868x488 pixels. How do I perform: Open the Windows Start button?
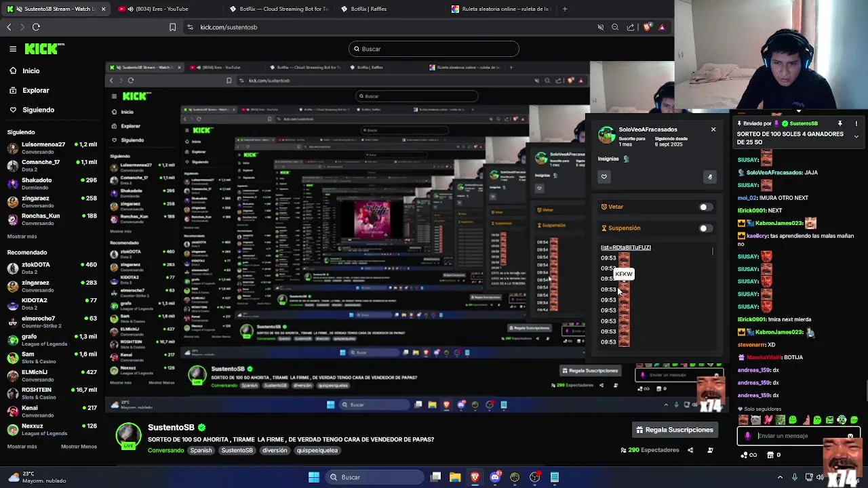pos(314,477)
